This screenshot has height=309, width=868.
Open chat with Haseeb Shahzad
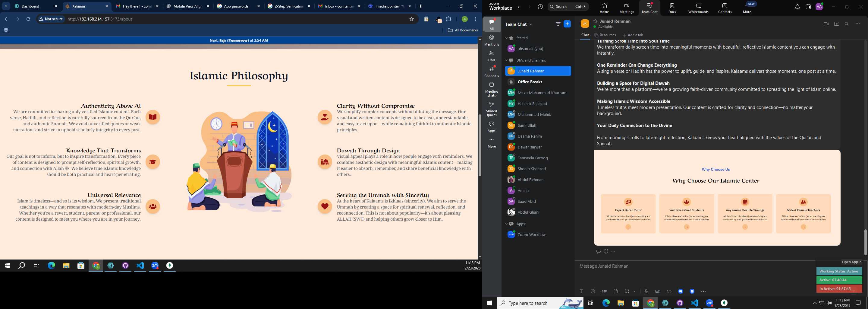coord(538,104)
